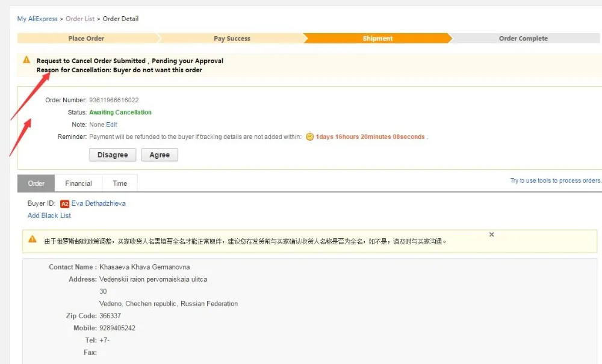Image resolution: width=602 pixels, height=364 pixels.
Task: Click the countdown clock icon
Action: pyautogui.click(x=310, y=137)
